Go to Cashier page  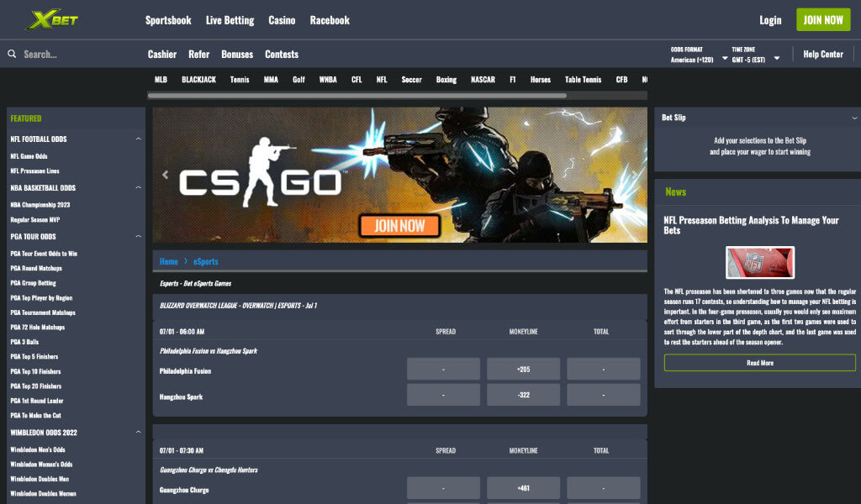click(x=162, y=55)
